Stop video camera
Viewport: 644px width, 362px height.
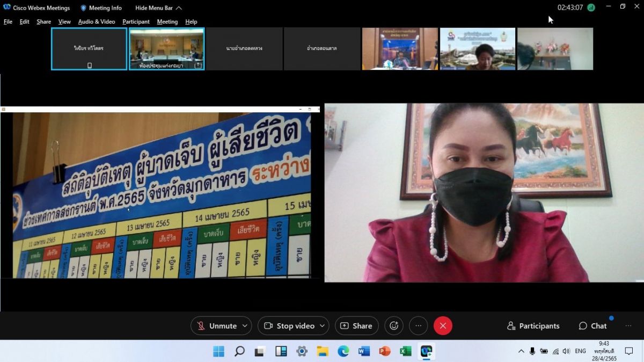[289, 325]
